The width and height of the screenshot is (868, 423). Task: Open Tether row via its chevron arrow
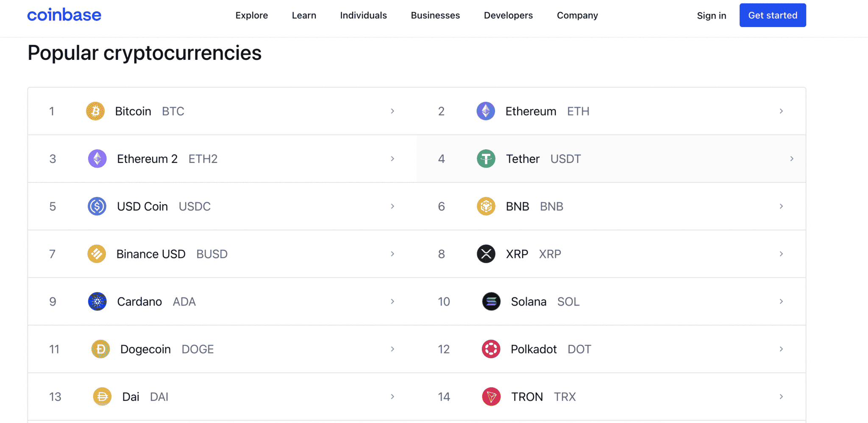point(792,159)
